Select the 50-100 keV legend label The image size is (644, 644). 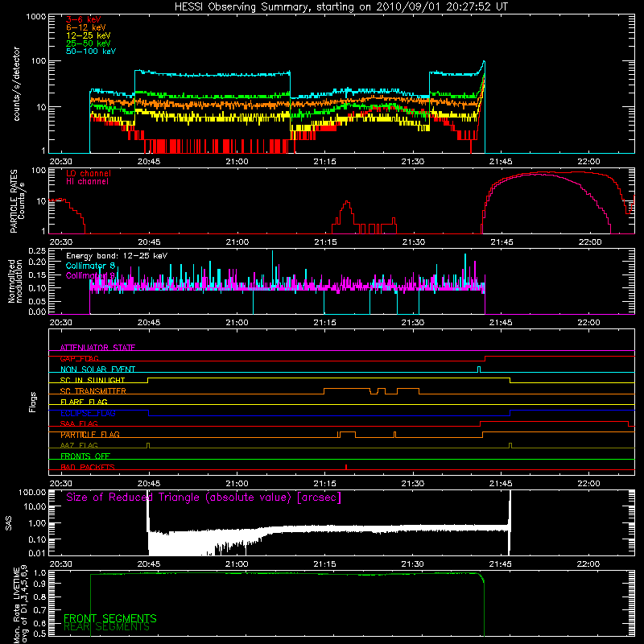[91, 52]
